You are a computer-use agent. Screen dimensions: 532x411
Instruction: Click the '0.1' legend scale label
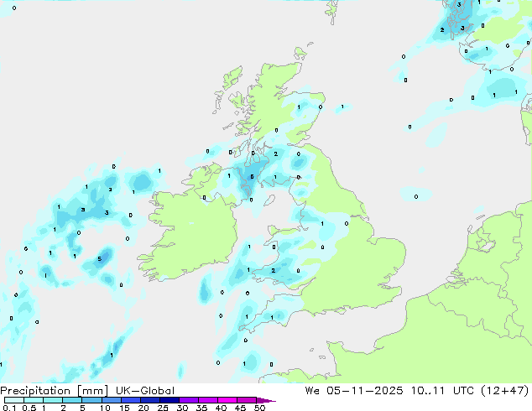9,408
